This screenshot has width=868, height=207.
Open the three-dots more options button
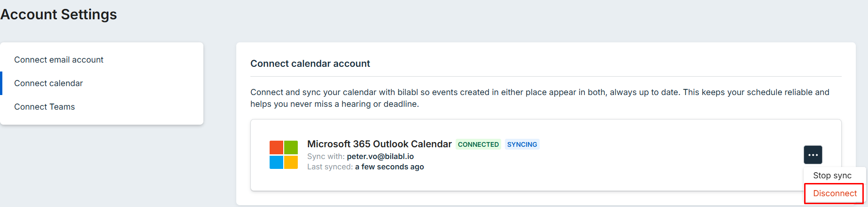pyautogui.click(x=813, y=155)
